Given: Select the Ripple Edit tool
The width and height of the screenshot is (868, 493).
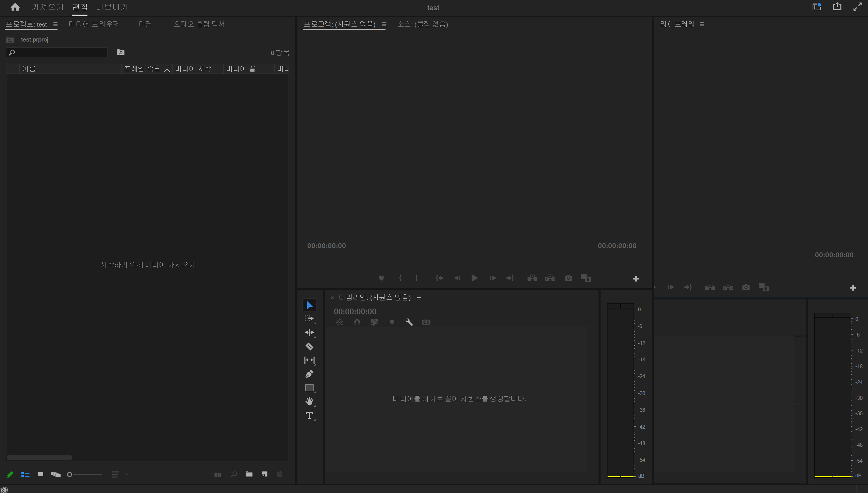Looking at the screenshot, I should (x=309, y=332).
